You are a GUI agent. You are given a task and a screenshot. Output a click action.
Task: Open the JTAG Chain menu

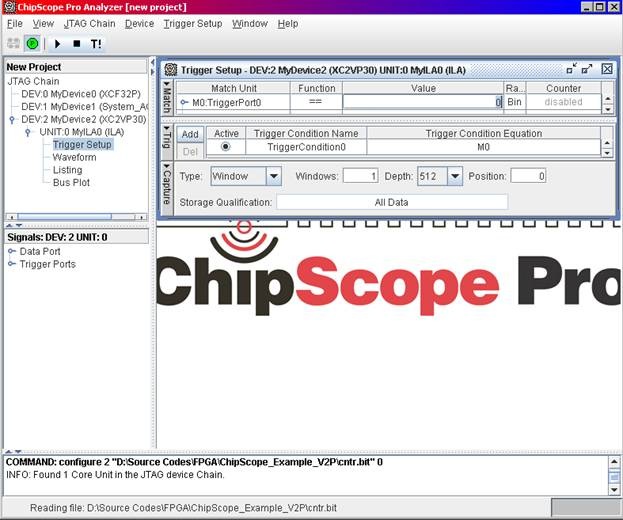(89, 24)
